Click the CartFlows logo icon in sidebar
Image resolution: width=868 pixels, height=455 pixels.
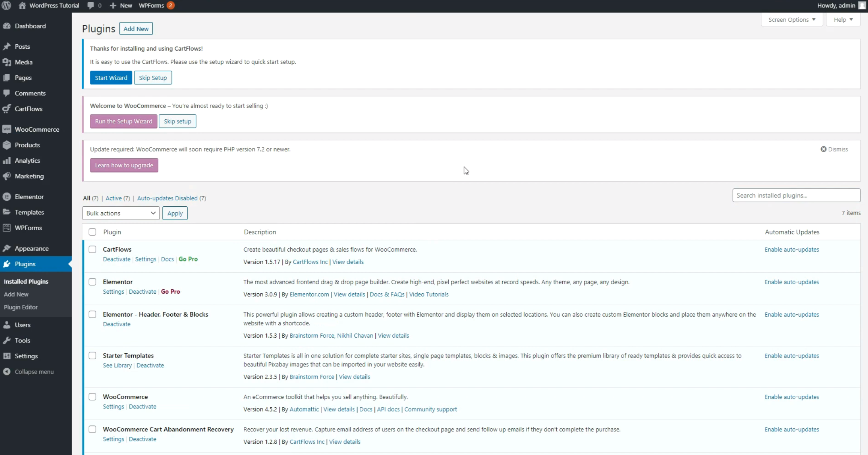(7, 109)
